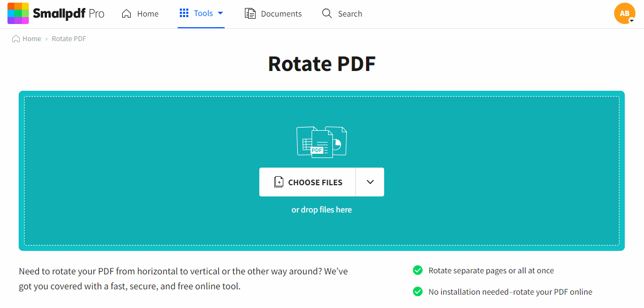Click the AB avatar badge
Image resolution: width=644 pixels, height=308 pixels.
(x=624, y=13)
